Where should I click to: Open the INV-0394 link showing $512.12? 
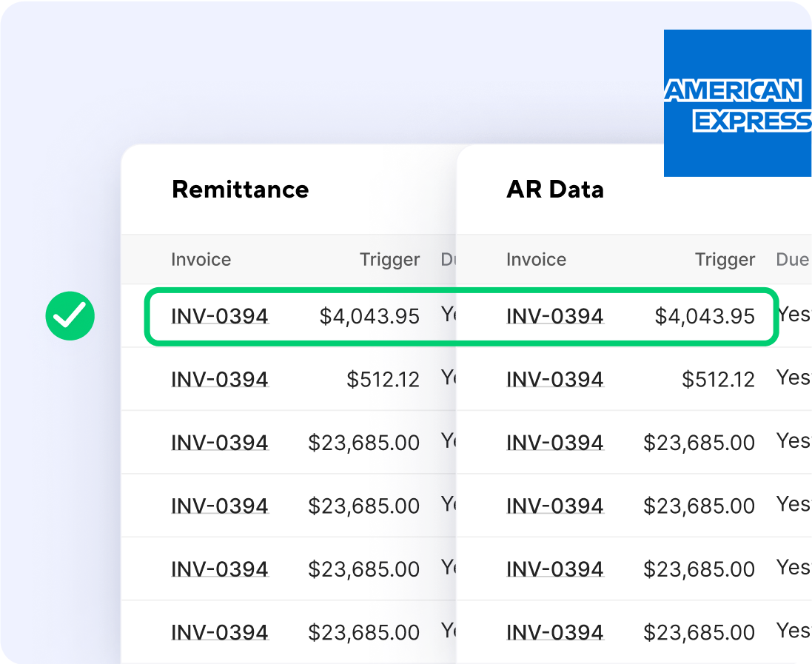click(x=220, y=379)
